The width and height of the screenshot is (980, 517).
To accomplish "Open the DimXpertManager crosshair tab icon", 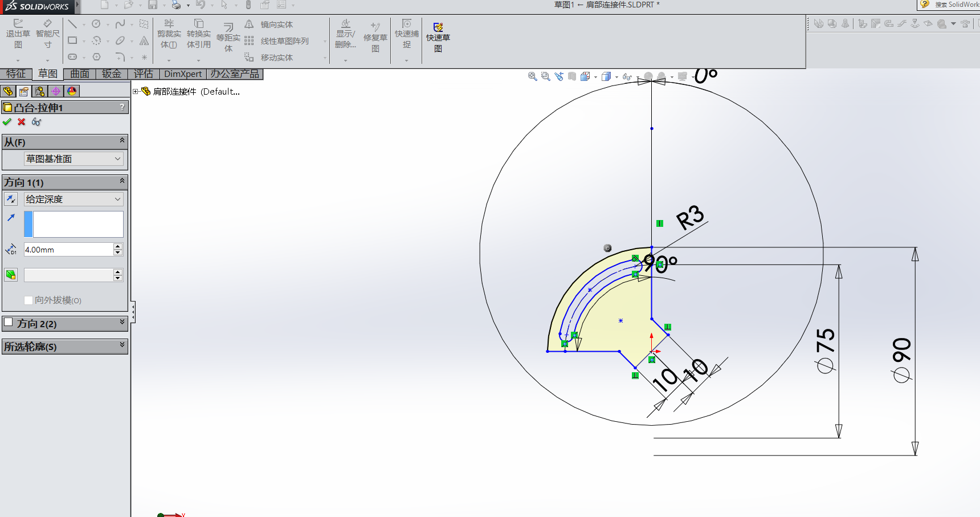I will [x=56, y=91].
